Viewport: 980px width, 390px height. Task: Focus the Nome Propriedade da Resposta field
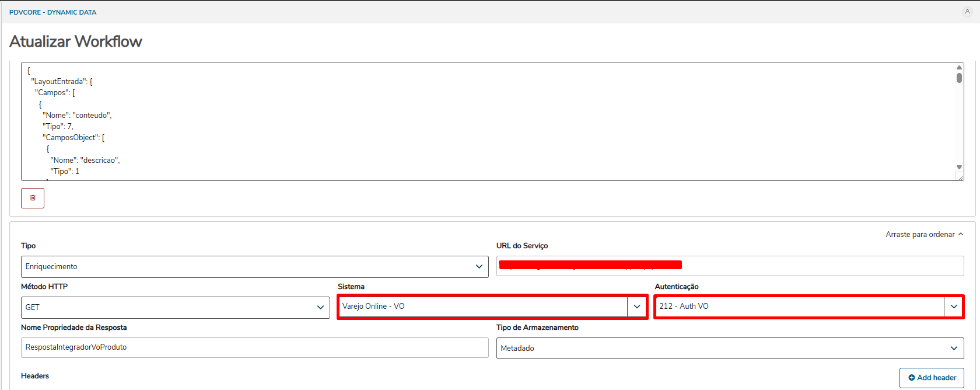click(254, 347)
